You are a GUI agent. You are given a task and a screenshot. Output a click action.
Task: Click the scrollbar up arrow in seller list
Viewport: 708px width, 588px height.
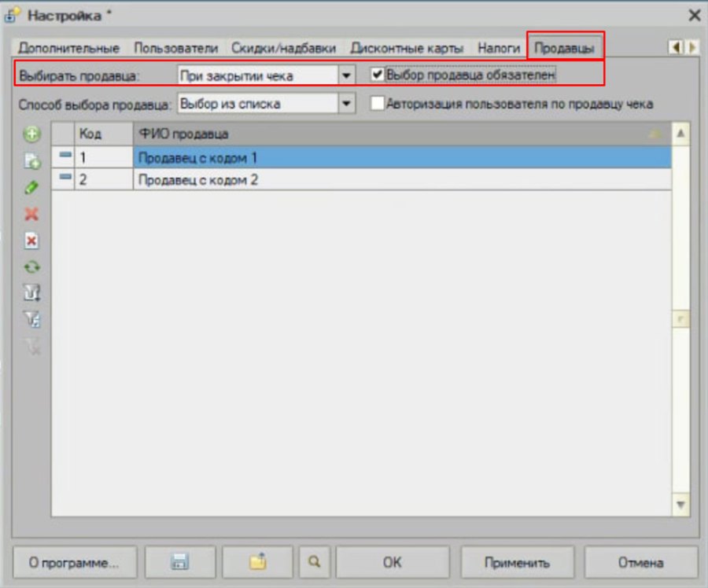tap(680, 134)
